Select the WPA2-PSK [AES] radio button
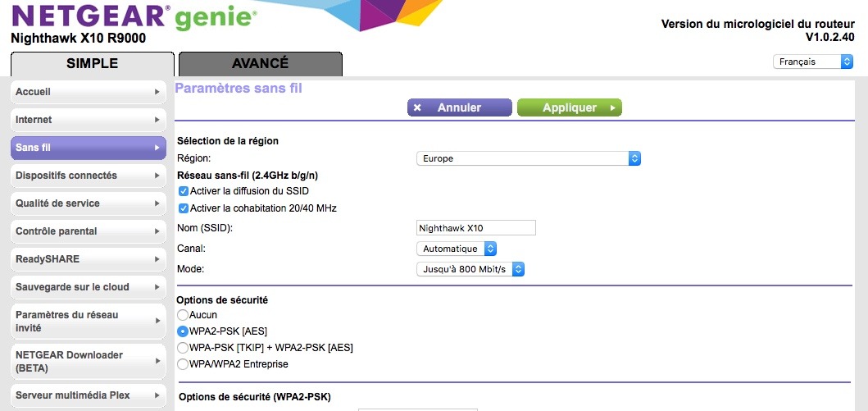Screen dimensions: 868x411 click(182, 331)
